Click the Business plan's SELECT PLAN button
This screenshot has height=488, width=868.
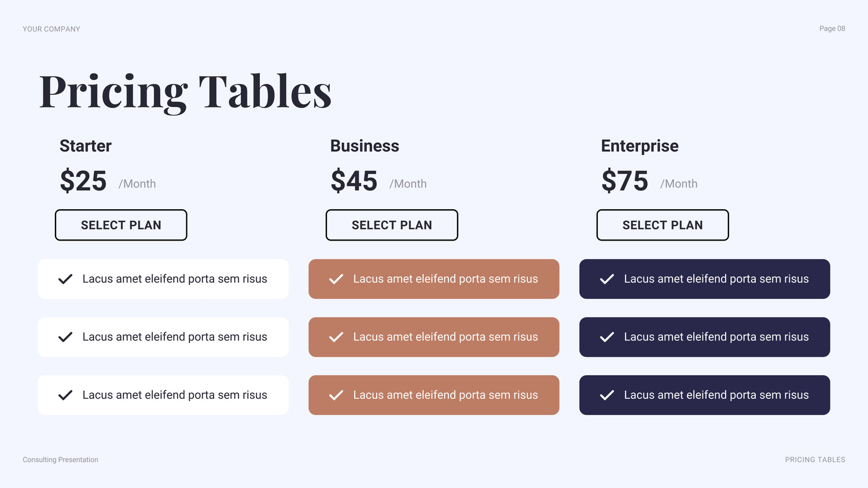pyautogui.click(x=392, y=225)
